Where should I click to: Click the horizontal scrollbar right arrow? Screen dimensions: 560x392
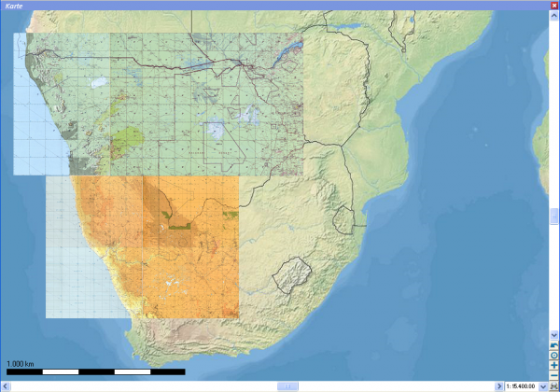click(499, 386)
